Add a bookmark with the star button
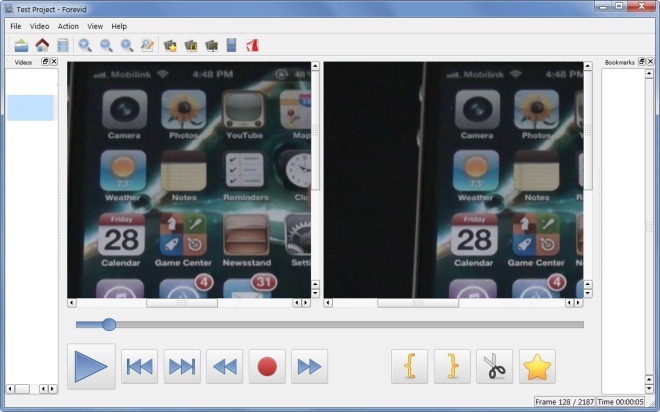The width and height of the screenshot is (660, 412). [537, 366]
